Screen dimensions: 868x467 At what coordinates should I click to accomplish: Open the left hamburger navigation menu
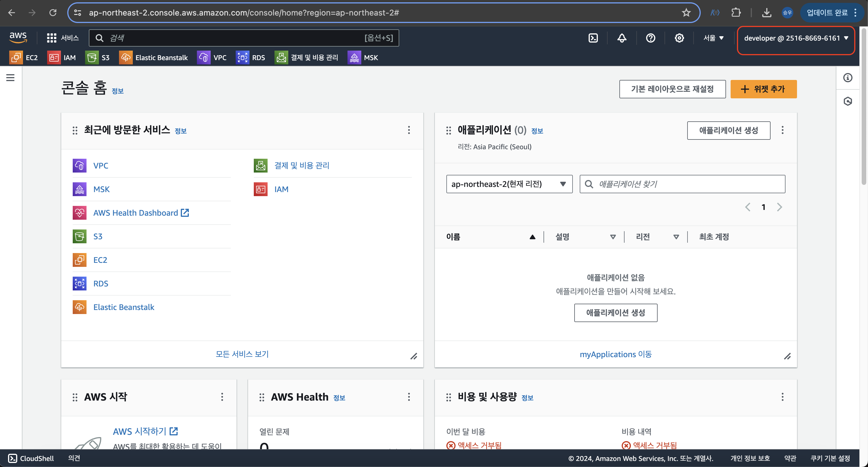[x=10, y=78]
